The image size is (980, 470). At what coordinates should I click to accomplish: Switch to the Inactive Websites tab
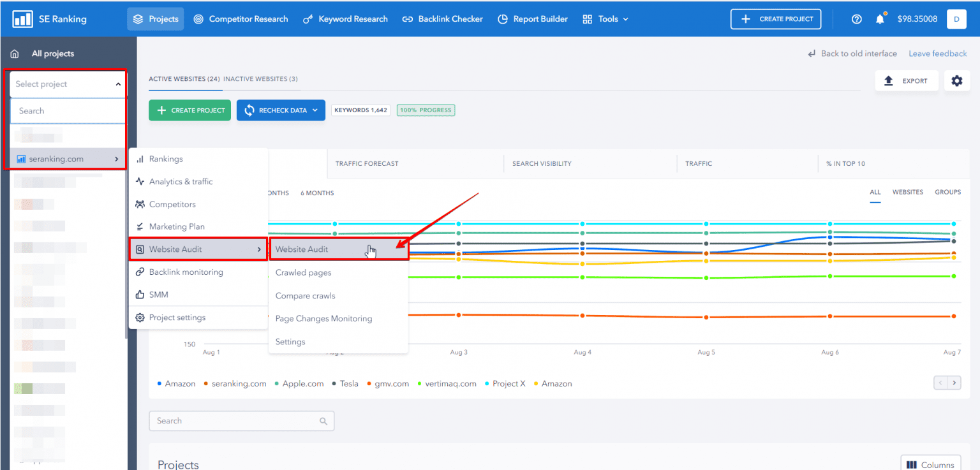(x=260, y=79)
